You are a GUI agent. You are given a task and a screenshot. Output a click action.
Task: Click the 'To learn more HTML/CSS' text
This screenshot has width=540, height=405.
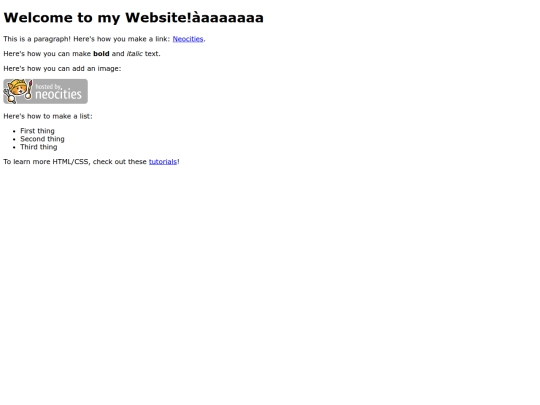click(47, 162)
